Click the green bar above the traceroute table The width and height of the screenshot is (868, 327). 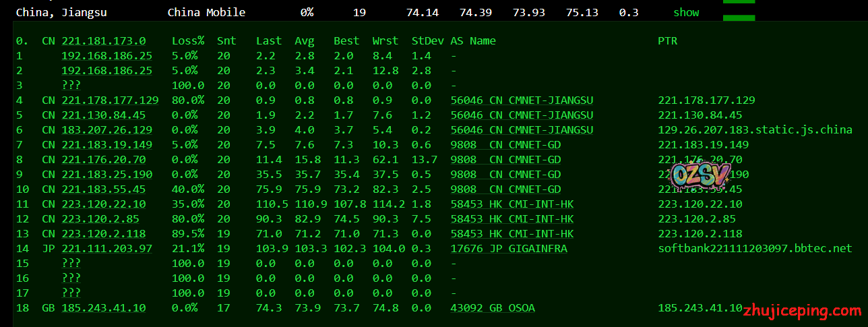(739, 18)
